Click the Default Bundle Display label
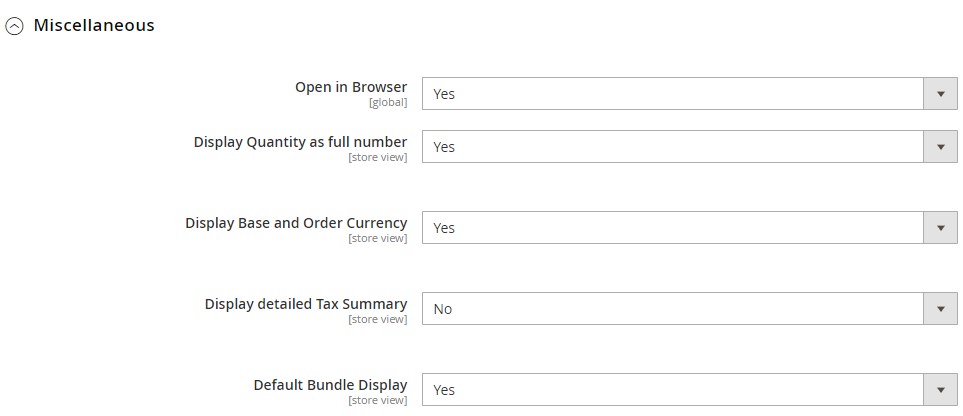This screenshot has height=416, width=963. (330, 385)
